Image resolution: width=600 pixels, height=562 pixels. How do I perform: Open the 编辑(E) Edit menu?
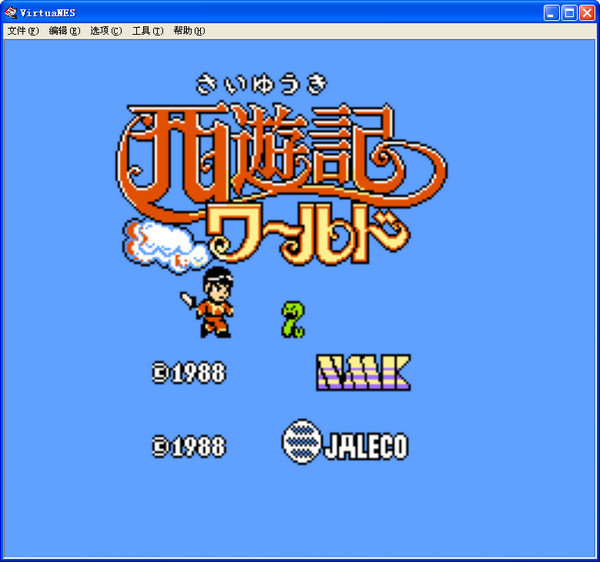coord(64,31)
